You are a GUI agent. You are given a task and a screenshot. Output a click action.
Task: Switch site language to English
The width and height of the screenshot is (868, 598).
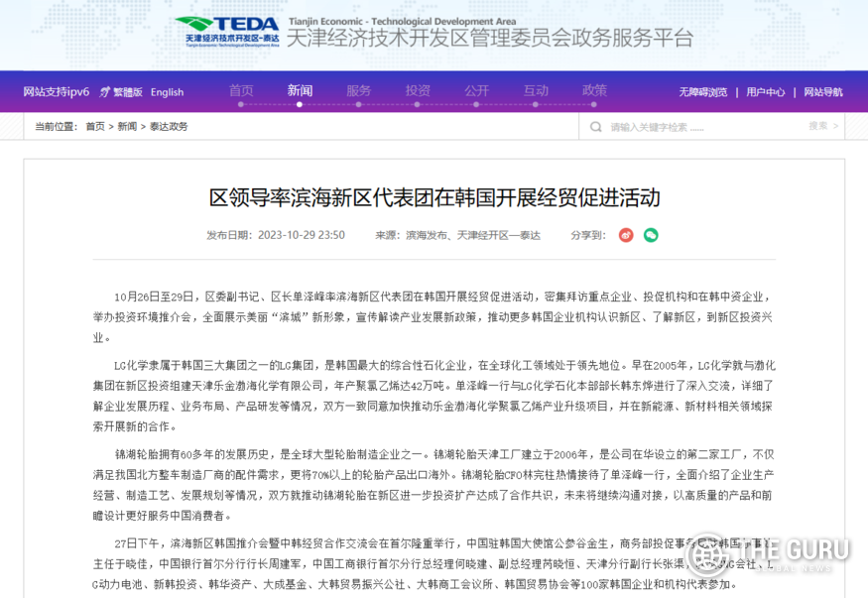point(168,92)
